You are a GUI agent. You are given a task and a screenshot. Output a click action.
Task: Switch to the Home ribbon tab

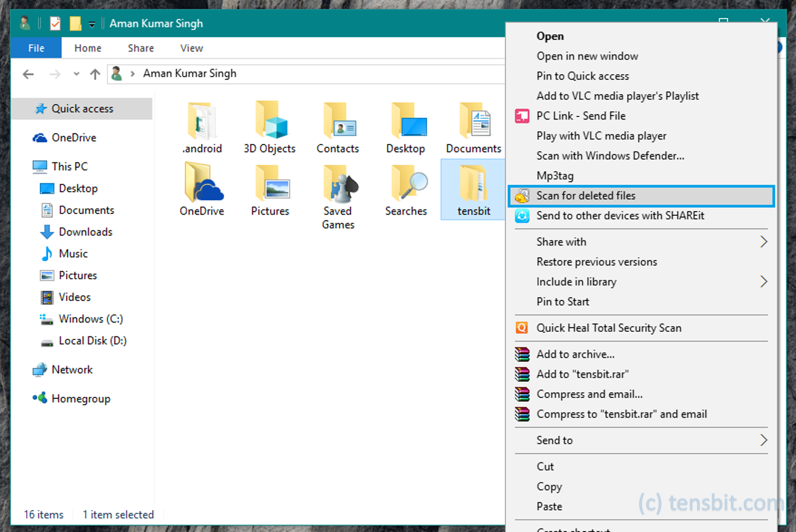pyautogui.click(x=88, y=48)
